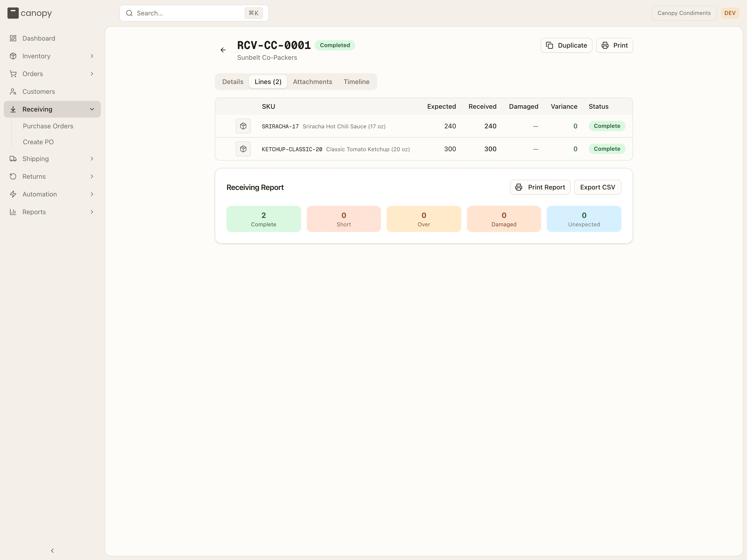Expand the Orders menu chevron

(x=92, y=73)
